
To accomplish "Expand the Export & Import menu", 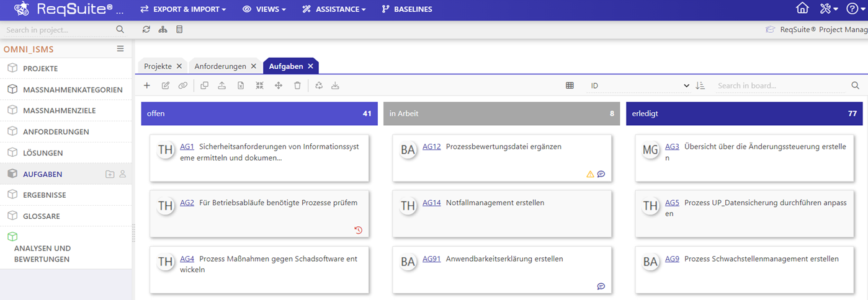I will tap(183, 9).
